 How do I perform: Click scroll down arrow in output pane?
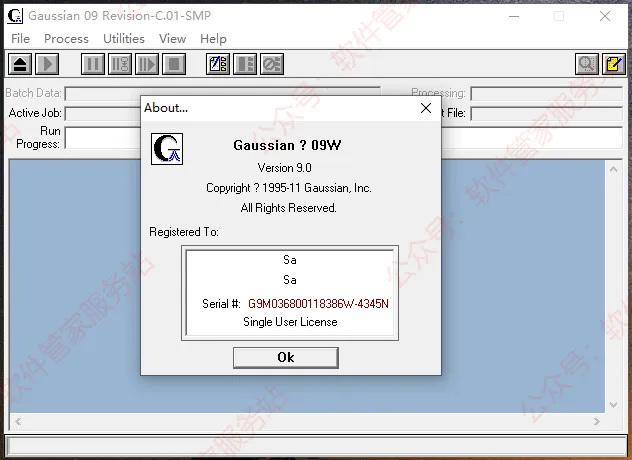613,405
